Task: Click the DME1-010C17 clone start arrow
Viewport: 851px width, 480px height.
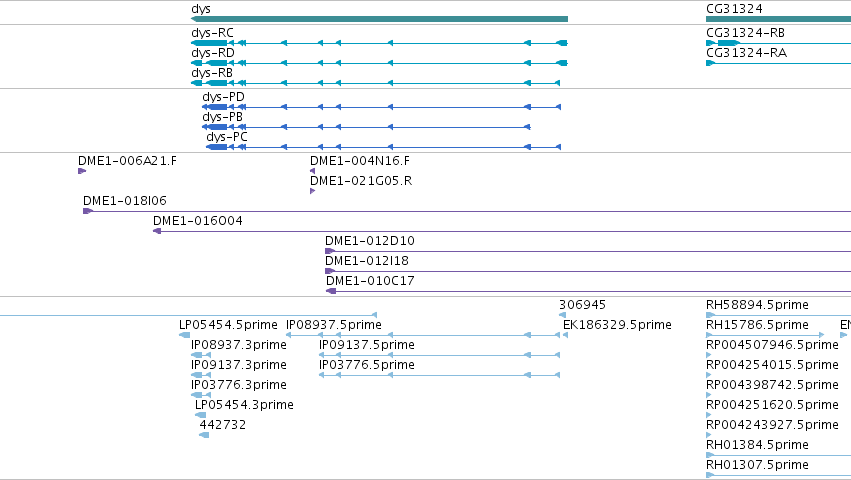Action: point(331,291)
